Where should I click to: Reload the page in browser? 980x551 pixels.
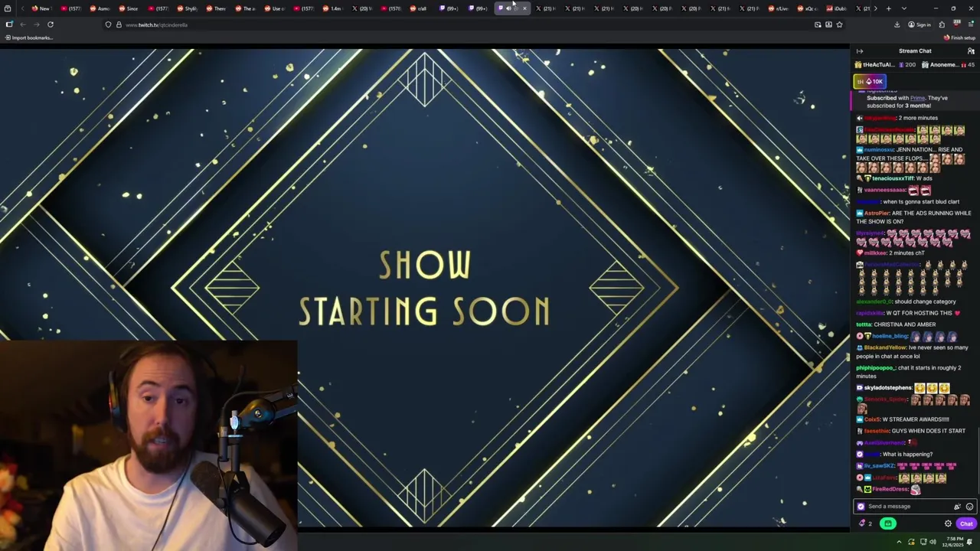[x=51, y=24]
